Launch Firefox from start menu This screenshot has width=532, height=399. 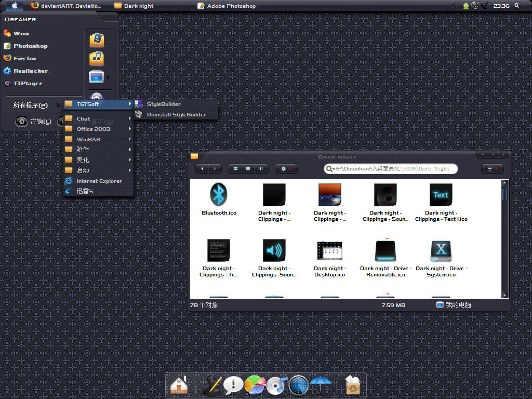20,58
